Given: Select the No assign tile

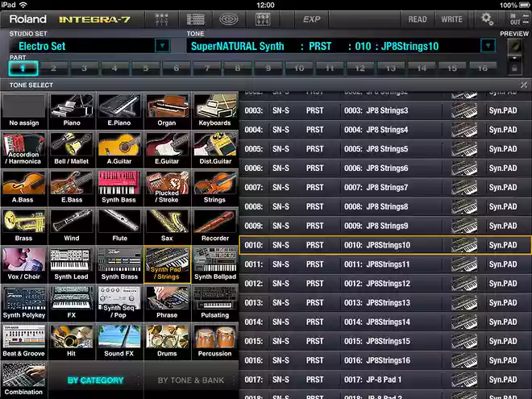Looking at the screenshot, I should (23, 110).
